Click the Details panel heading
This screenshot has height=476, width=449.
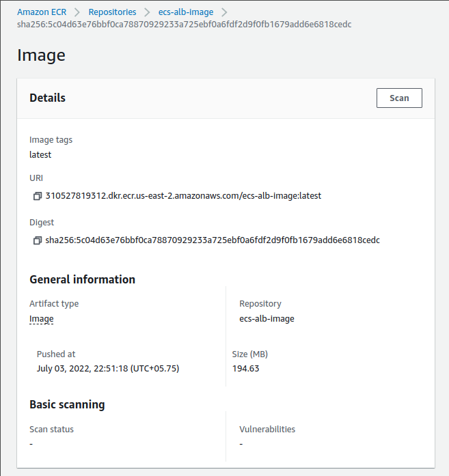47,98
